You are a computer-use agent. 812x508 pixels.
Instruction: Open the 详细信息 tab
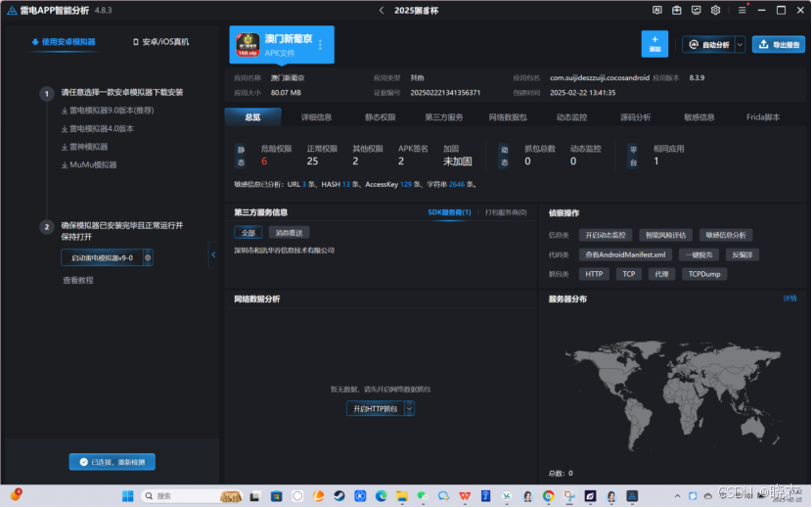tap(316, 117)
